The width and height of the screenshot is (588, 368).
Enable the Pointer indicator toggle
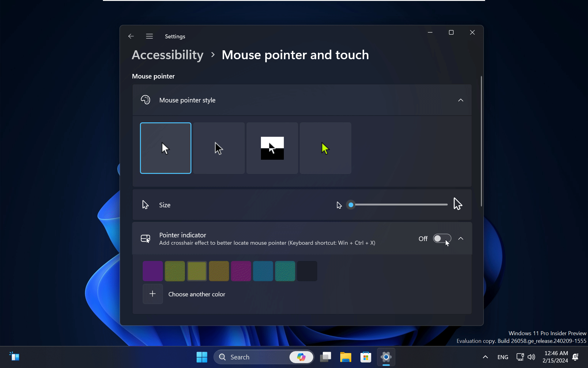pos(442,238)
